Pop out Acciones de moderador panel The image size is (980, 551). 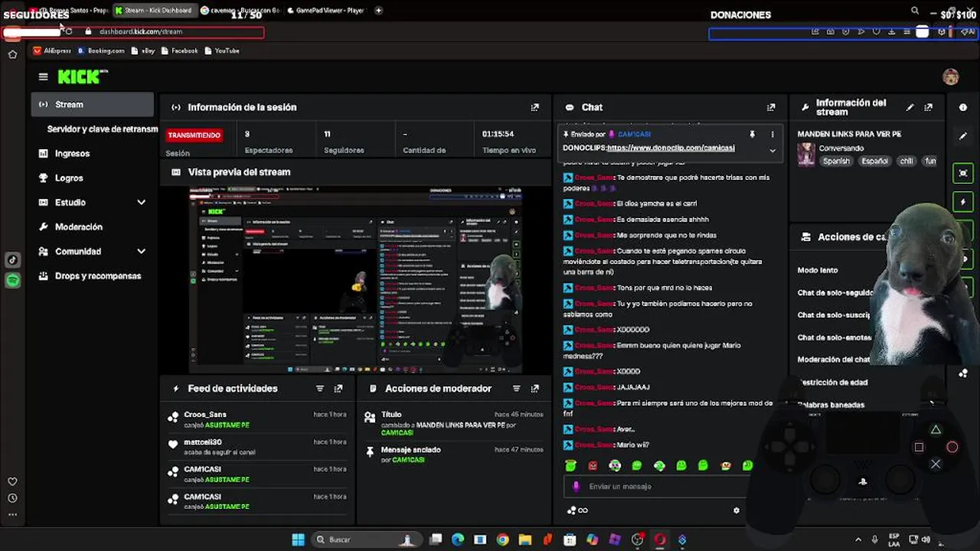(534, 389)
